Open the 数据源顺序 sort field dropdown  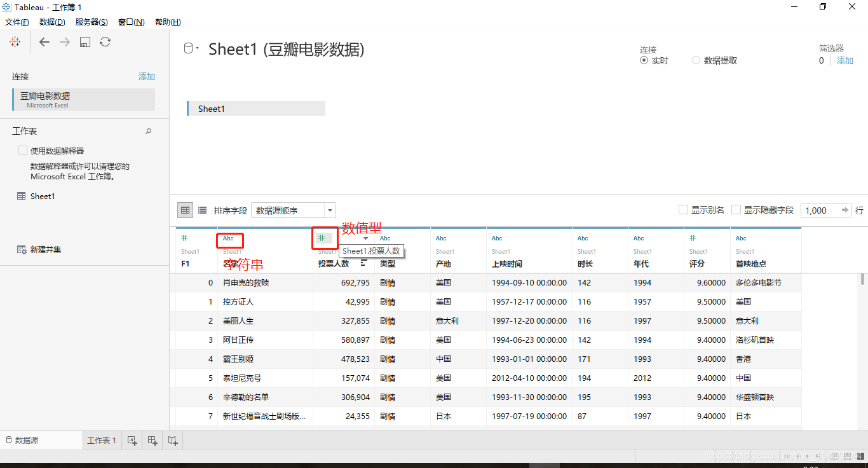294,210
